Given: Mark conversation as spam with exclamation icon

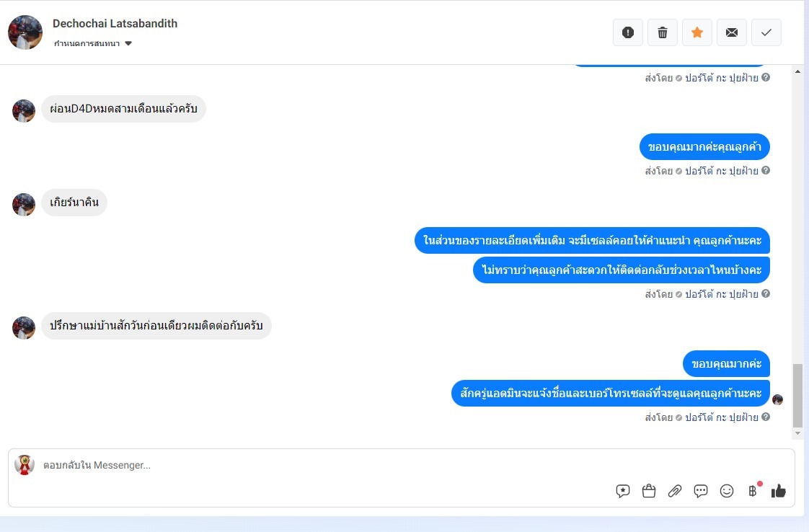Looking at the screenshot, I should [x=627, y=32].
